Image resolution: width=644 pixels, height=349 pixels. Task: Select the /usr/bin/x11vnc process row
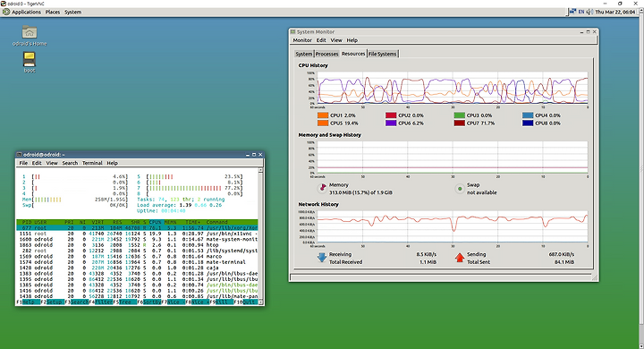coord(137,234)
